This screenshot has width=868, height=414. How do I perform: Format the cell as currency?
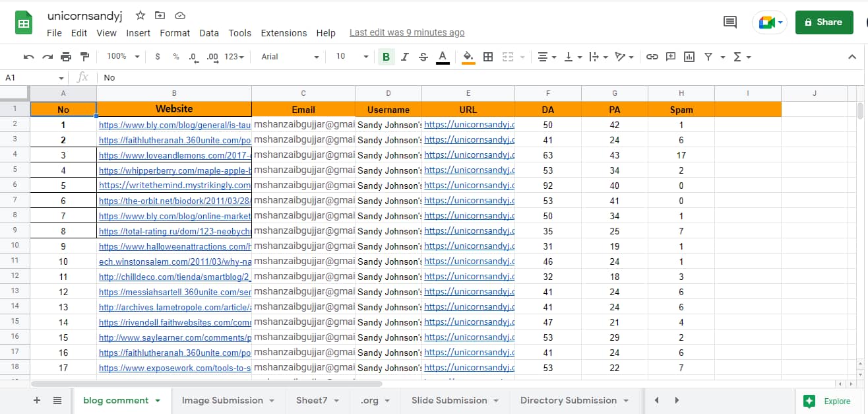[x=158, y=57]
